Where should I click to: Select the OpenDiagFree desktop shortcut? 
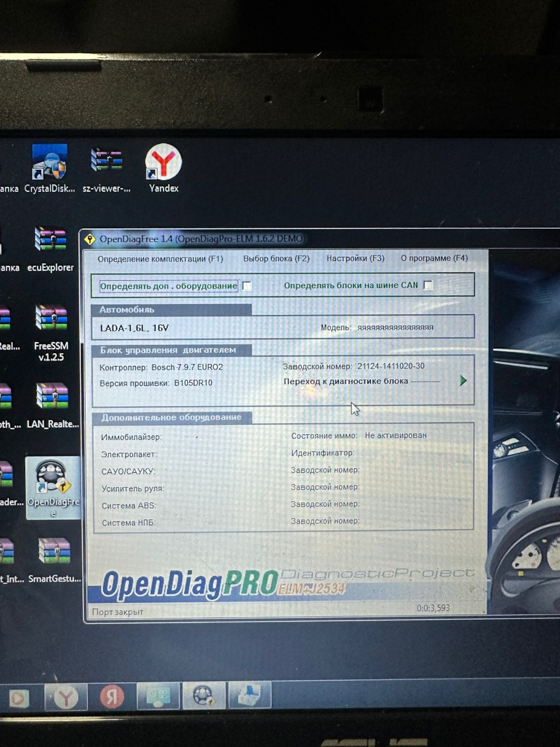point(53,488)
